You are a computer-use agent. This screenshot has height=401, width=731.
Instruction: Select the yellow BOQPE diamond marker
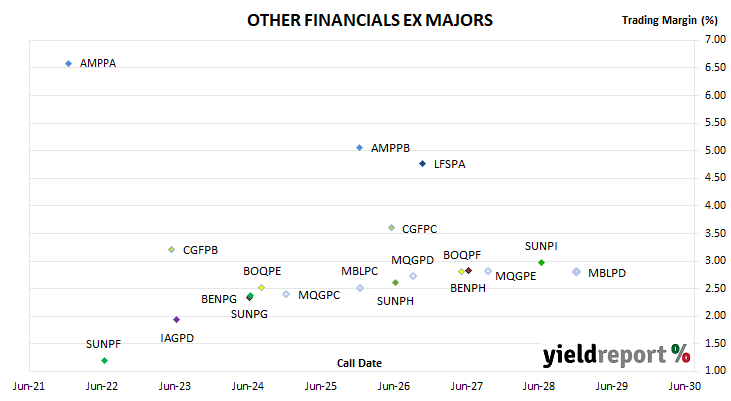[x=262, y=288]
